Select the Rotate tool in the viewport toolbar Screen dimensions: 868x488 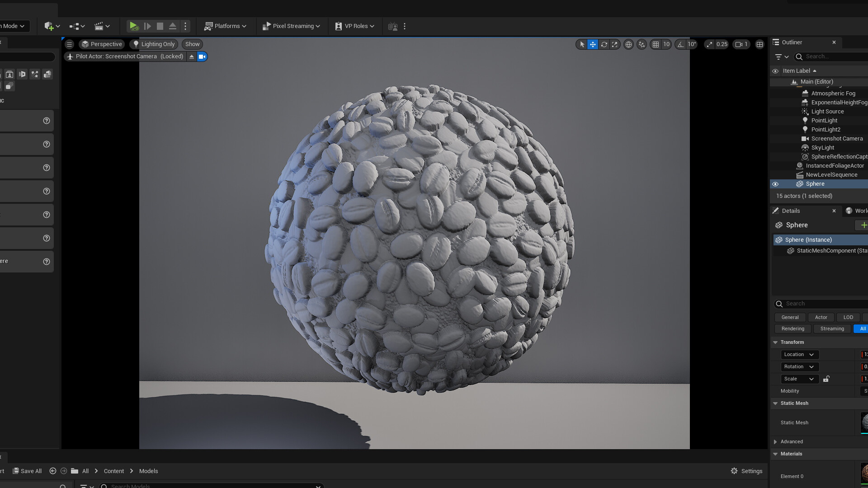(x=604, y=44)
